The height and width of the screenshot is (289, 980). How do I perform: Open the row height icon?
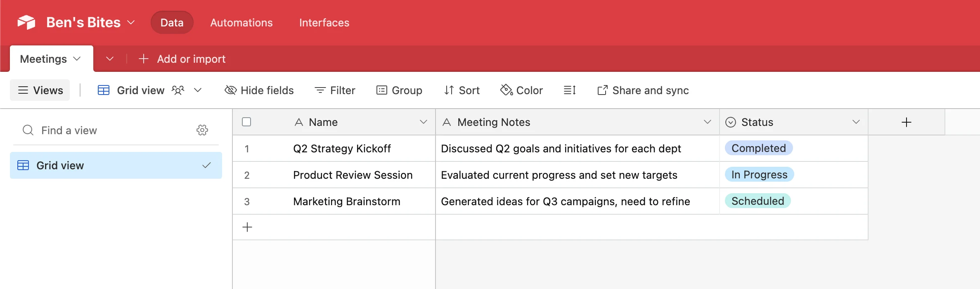(570, 90)
